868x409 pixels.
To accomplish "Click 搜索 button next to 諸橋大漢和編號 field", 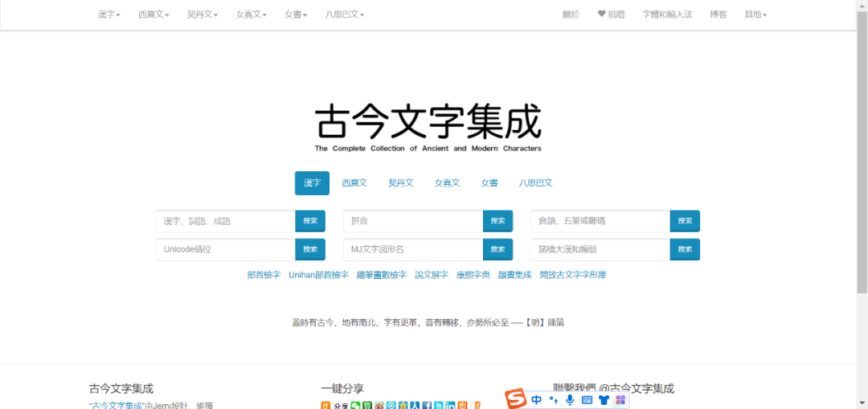I will [685, 250].
